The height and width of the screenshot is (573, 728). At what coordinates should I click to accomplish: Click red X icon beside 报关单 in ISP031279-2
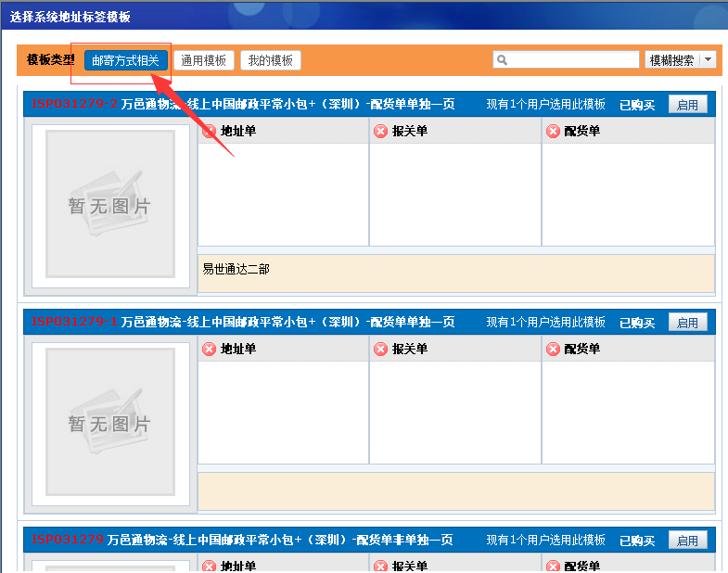[x=380, y=132]
